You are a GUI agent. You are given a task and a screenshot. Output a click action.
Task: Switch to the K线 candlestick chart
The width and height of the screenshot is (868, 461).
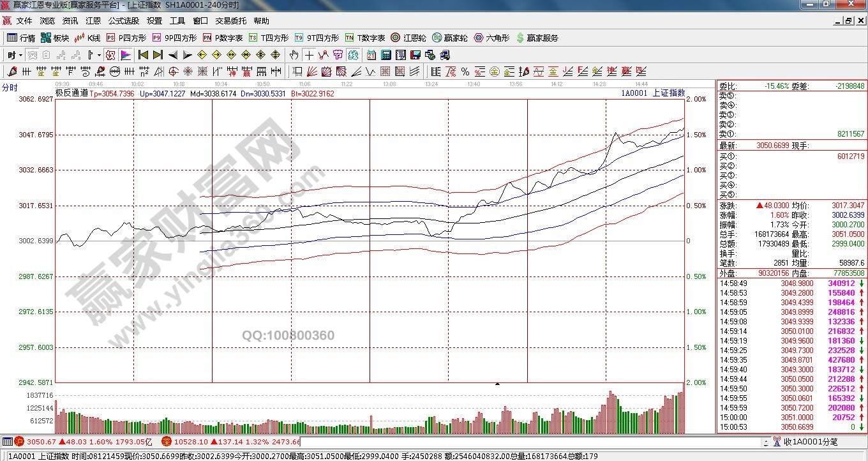[x=87, y=38]
